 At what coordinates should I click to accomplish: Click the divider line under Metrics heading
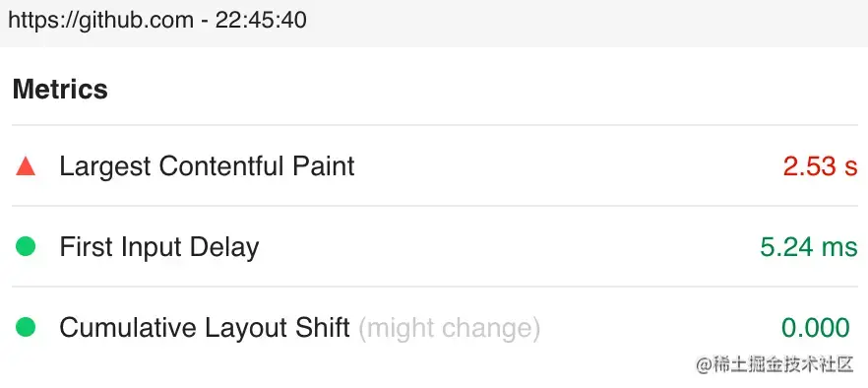click(435, 125)
